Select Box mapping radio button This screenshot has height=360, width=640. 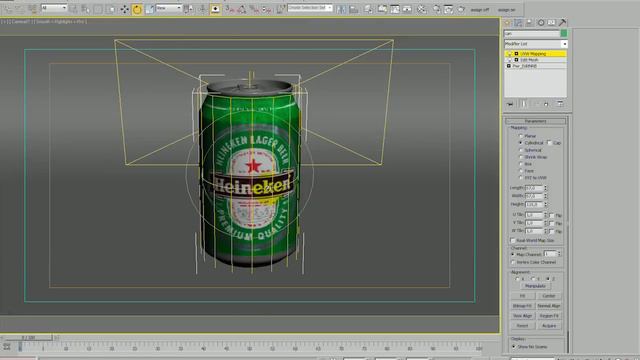pos(520,164)
